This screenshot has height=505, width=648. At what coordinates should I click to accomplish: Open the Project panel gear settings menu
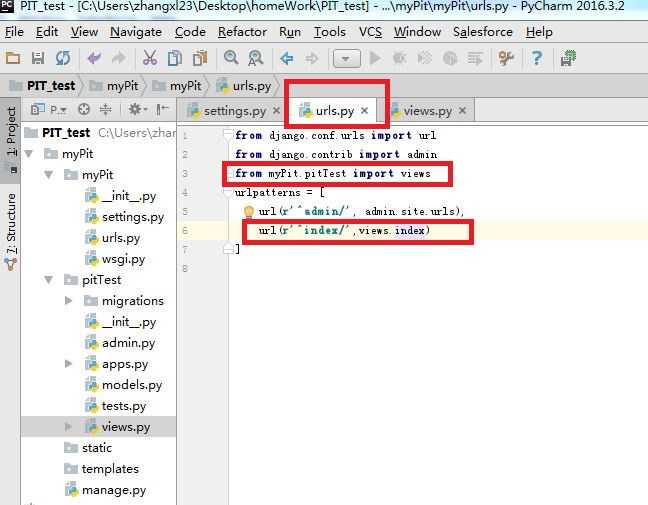[137, 110]
